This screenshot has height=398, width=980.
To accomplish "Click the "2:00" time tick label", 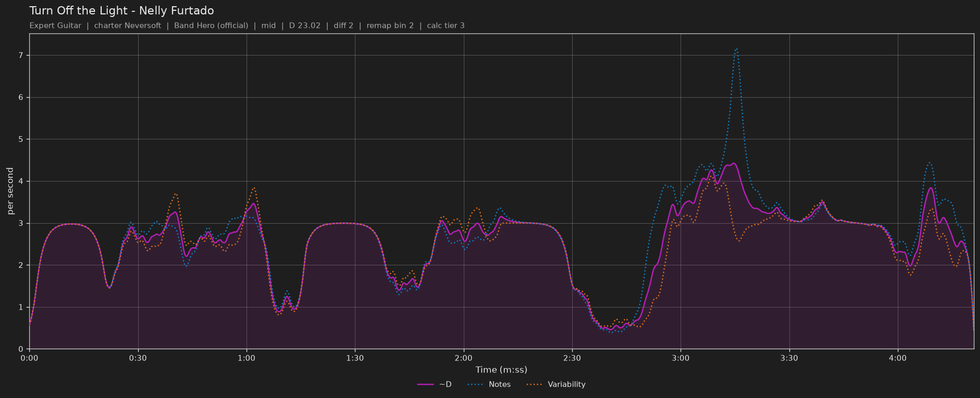I will 464,358.
